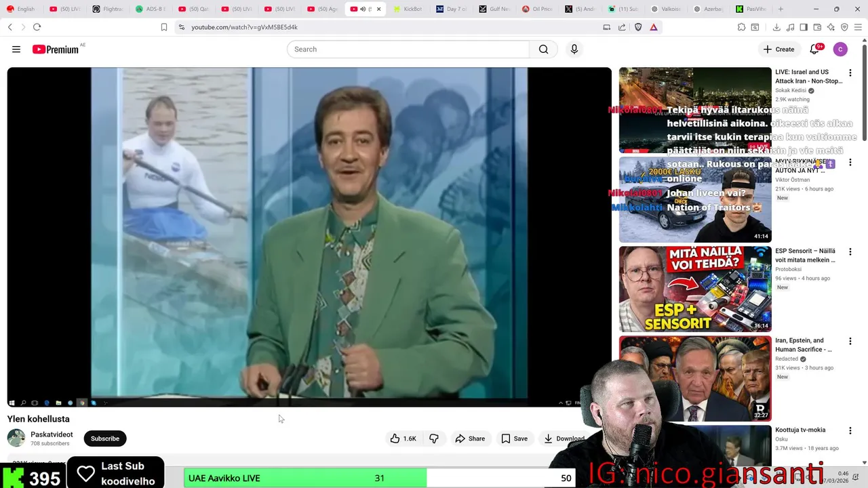
Task: Open the 2000€ Lasku car thumbnail
Action: [695, 199]
